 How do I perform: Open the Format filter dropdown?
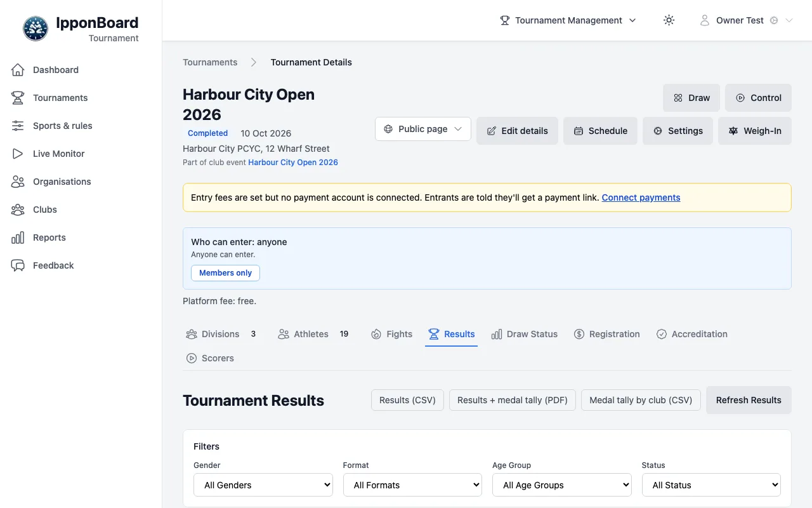[x=413, y=485]
